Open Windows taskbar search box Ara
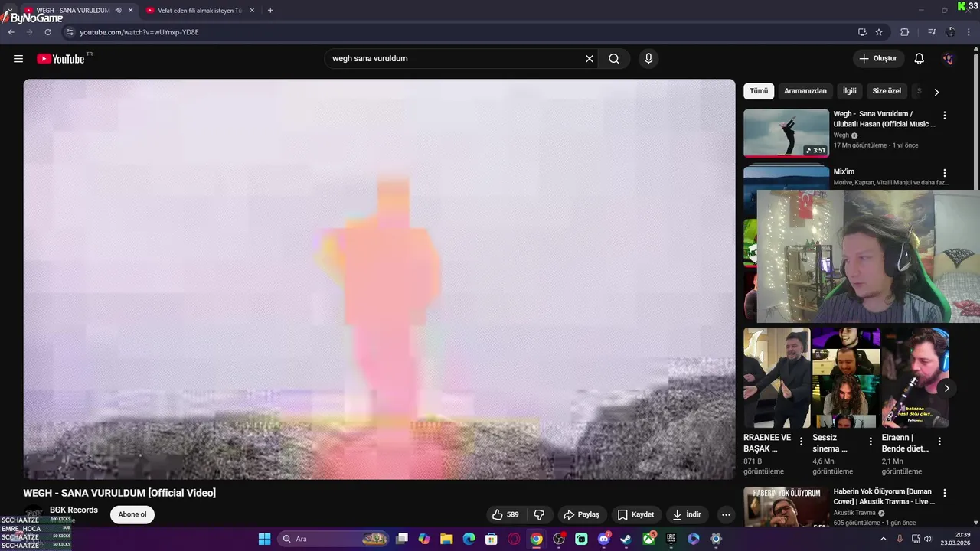Screen dimensions: 980x551 [332, 539]
